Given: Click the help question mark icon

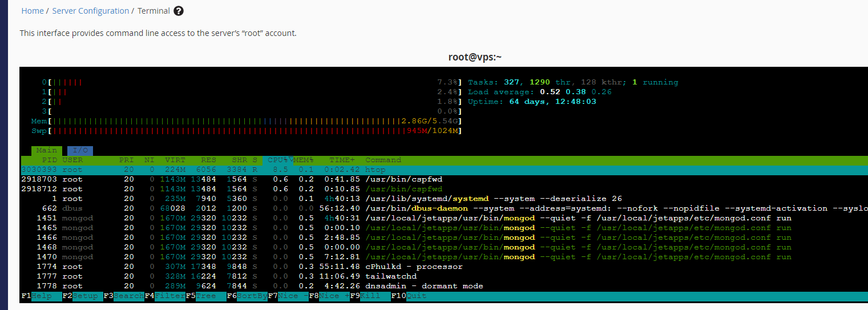Looking at the screenshot, I should pos(179,11).
